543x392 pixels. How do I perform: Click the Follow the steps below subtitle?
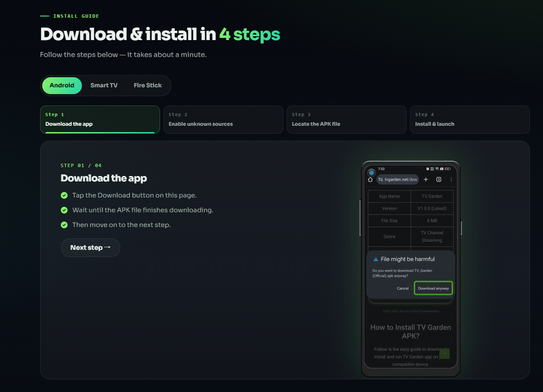tap(123, 55)
